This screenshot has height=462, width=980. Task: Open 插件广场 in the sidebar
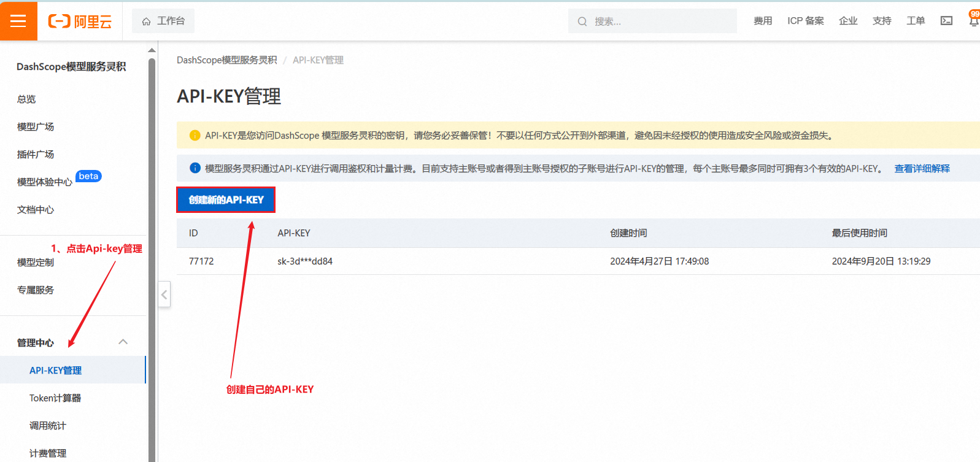[36, 155]
